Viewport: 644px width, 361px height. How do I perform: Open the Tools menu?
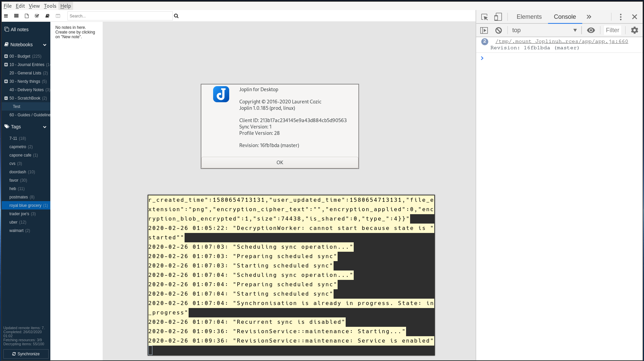[50, 6]
